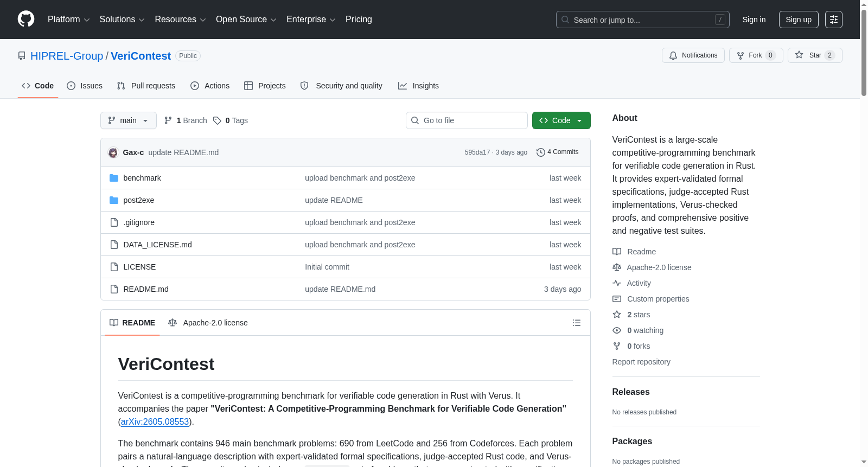Open the LICENSE file
Image resolution: width=868 pixels, height=467 pixels.
tap(139, 267)
